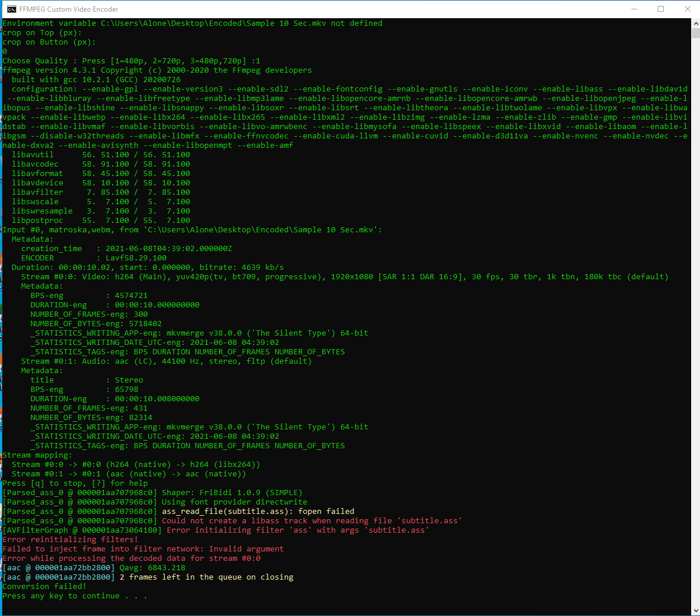Click the 'ffmpeg version 4.3.1' line
The width and height of the screenshot is (700, 616).
[157, 70]
